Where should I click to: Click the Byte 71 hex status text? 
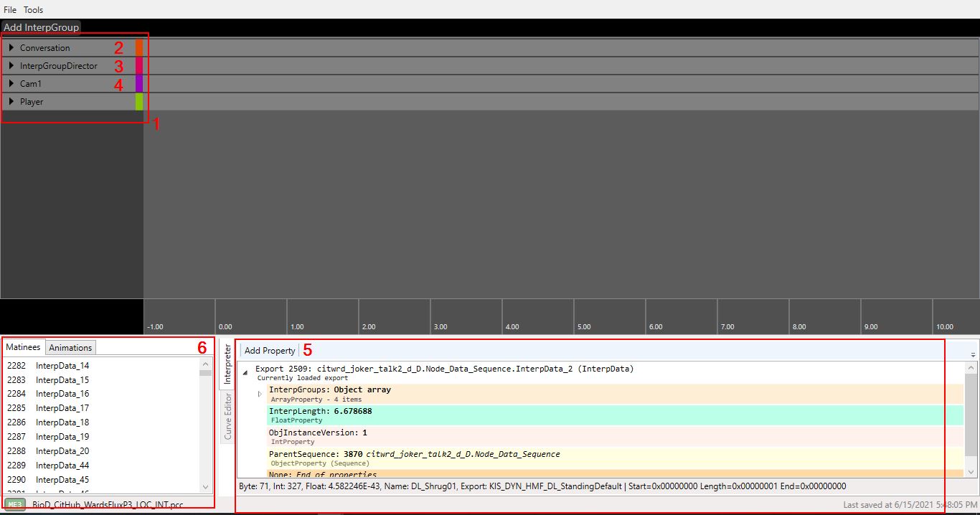(x=542, y=486)
